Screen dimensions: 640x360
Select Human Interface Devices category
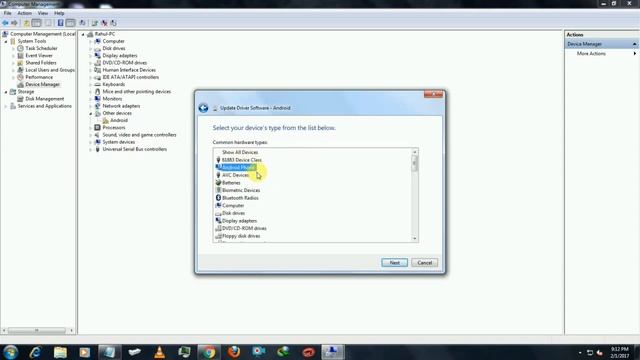click(x=129, y=70)
